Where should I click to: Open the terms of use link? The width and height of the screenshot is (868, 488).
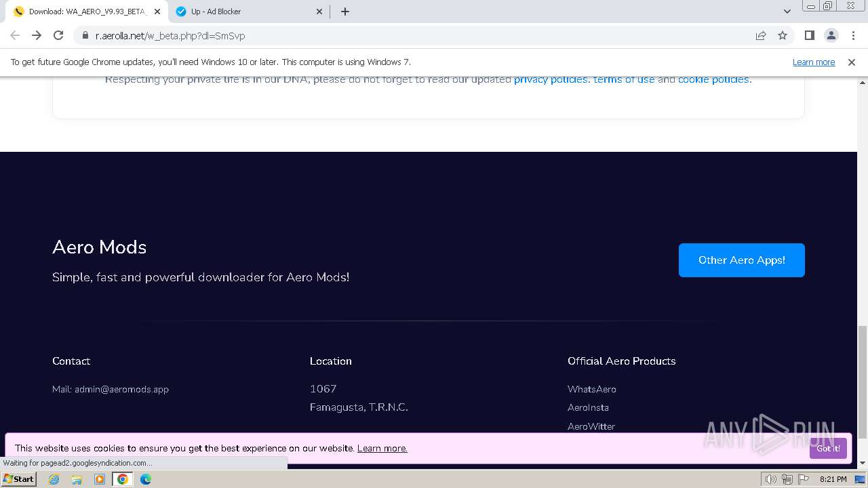click(624, 79)
